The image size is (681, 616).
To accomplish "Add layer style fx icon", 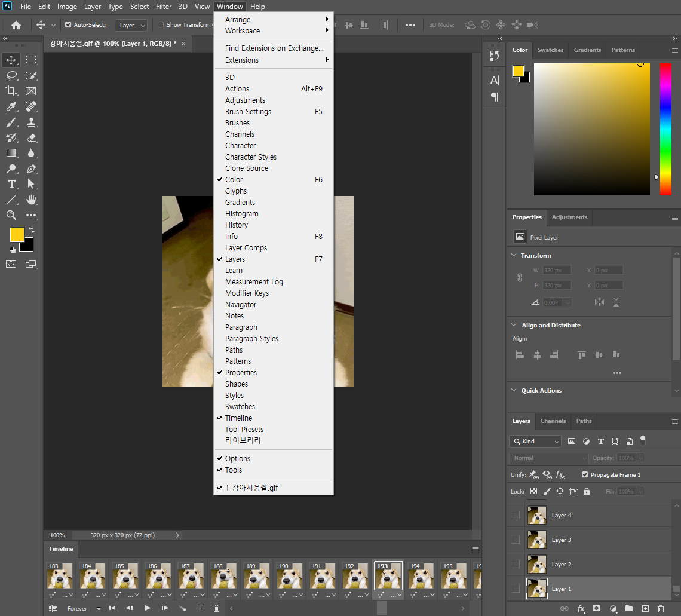I will click(x=581, y=609).
